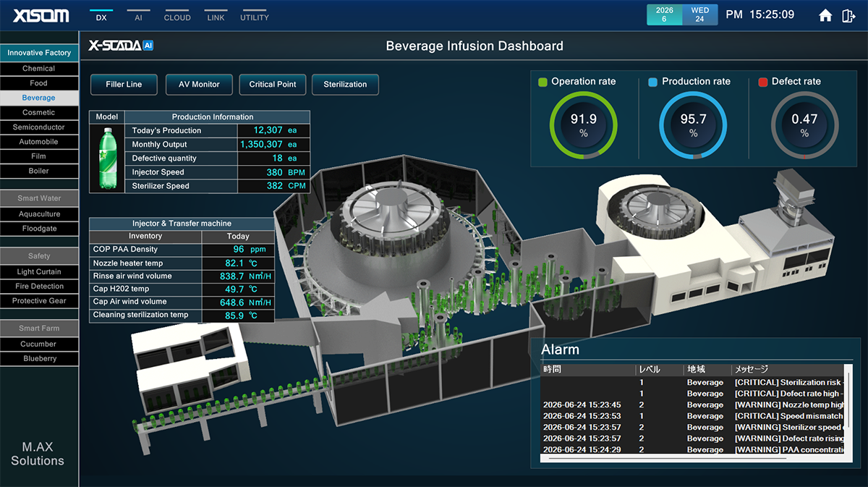This screenshot has height=487, width=868.
Task: Open Blueberry in the sidebar
Action: click(39, 359)
